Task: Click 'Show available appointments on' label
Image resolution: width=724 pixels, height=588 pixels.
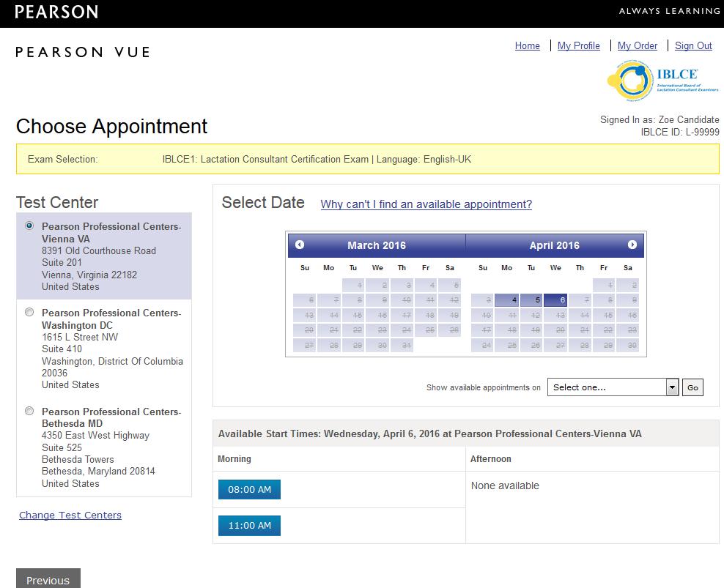Action: tap(483, 387)
